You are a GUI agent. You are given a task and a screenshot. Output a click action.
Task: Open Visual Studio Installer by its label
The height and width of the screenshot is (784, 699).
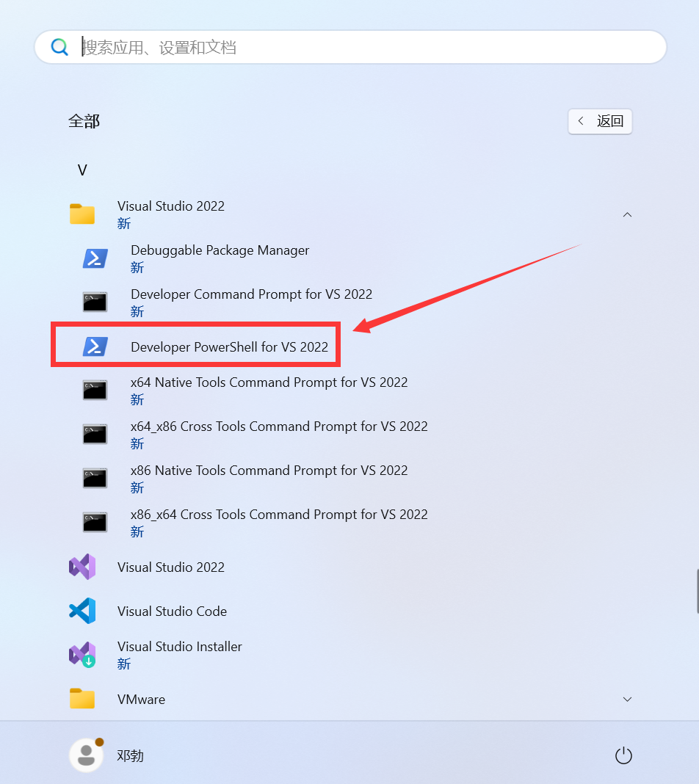tap(179, 647)
